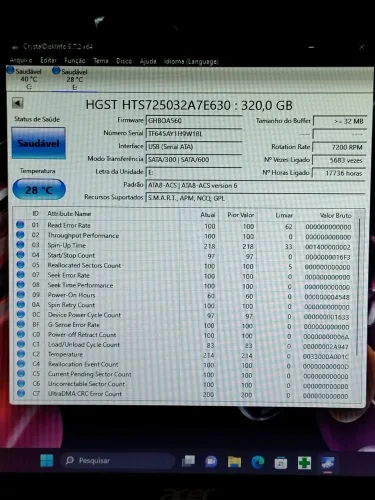
Task: Click the Pesquisar taskbar search box
Action: click(x=117, y=461)
